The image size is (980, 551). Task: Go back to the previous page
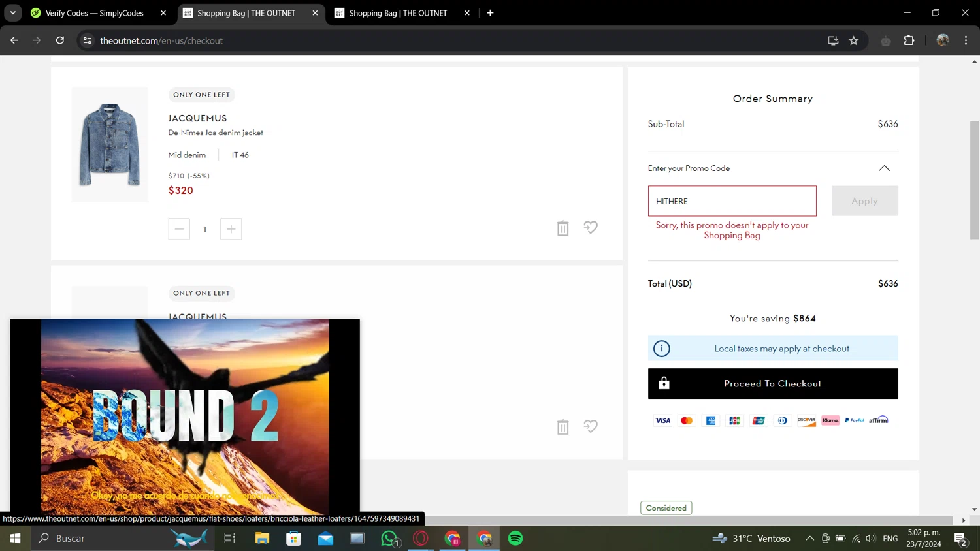(x=14, y=40)
